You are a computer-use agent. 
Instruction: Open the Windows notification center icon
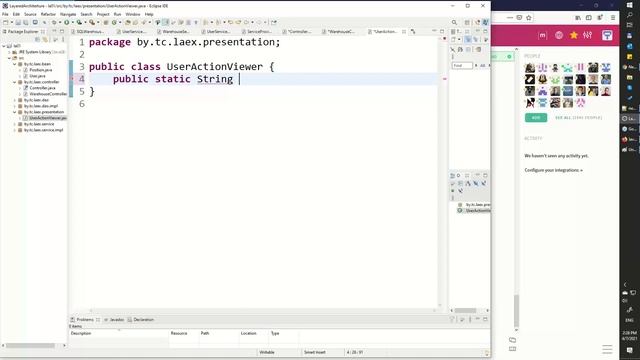click(629, 350)
